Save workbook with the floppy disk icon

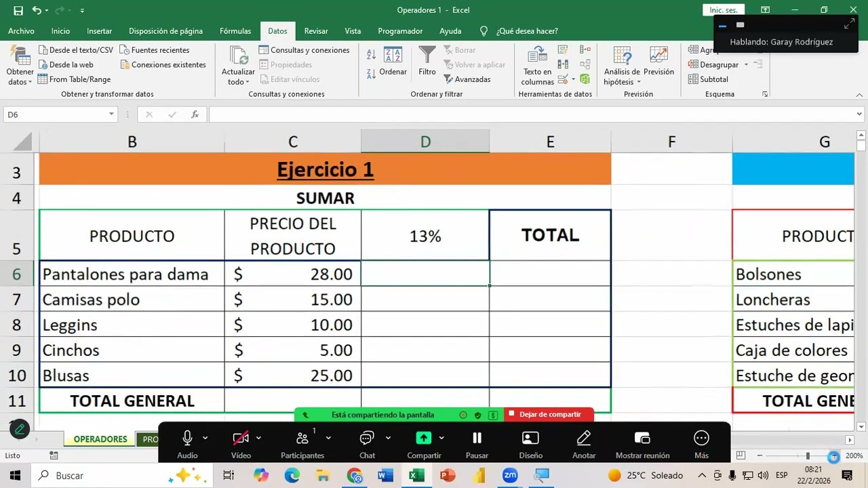(18, 10)
